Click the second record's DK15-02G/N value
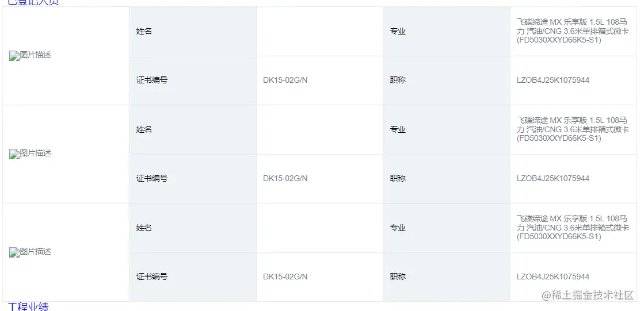Viewport: 644px width, 311px height. (285, 178)
